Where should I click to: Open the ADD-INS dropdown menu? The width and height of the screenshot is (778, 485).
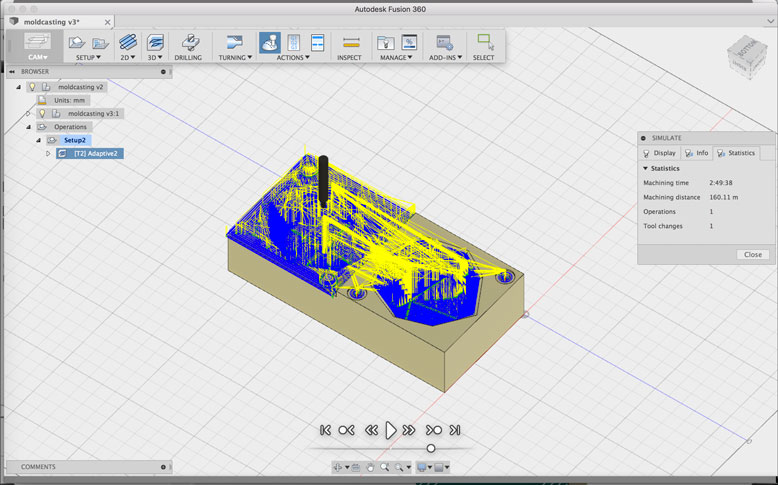tap(446, 58)
